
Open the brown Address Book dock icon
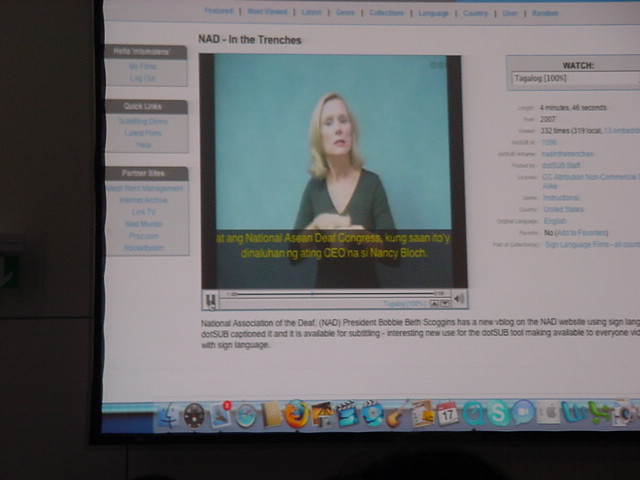click(x=272, y=415)
